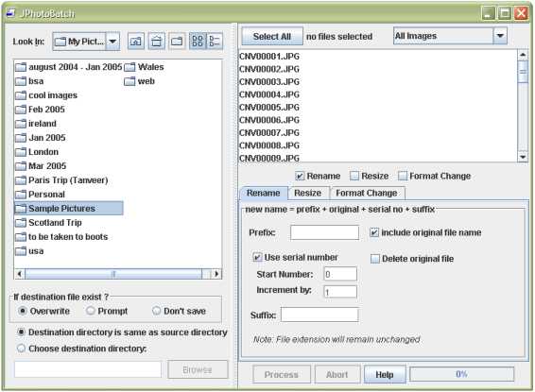Viewport: 535px width, 392px height.
Task: Expand the All Images filter dropdown
Action: [500, 36]
